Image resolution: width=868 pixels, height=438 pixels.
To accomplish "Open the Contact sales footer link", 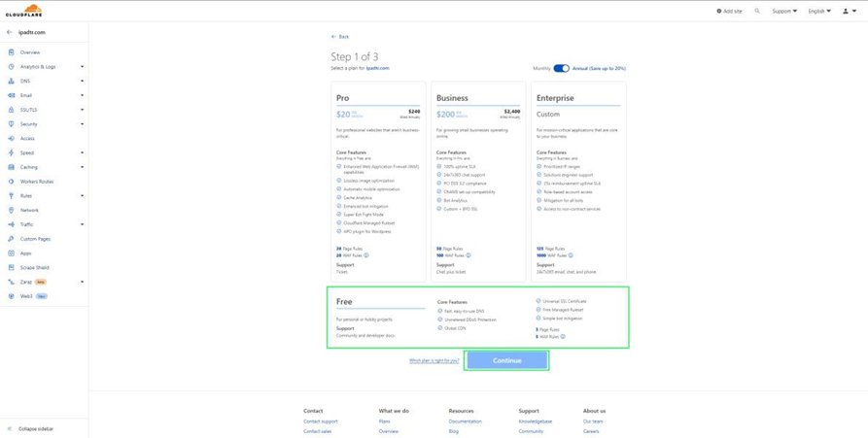I will click(x=317, y=431).
